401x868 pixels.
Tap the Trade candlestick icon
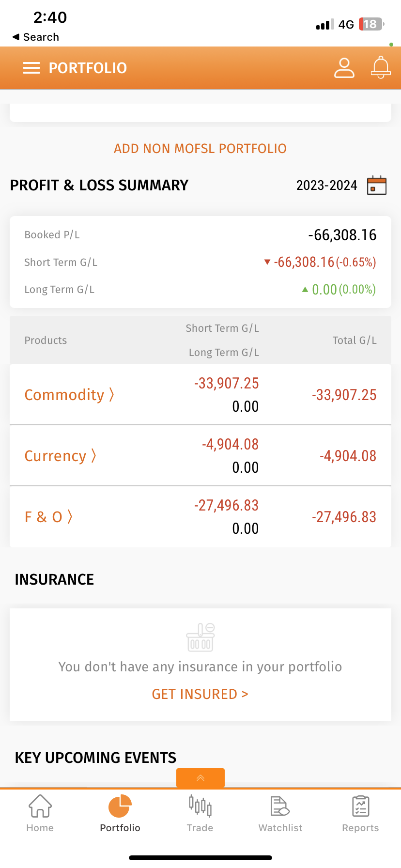(x=200, y=806)
